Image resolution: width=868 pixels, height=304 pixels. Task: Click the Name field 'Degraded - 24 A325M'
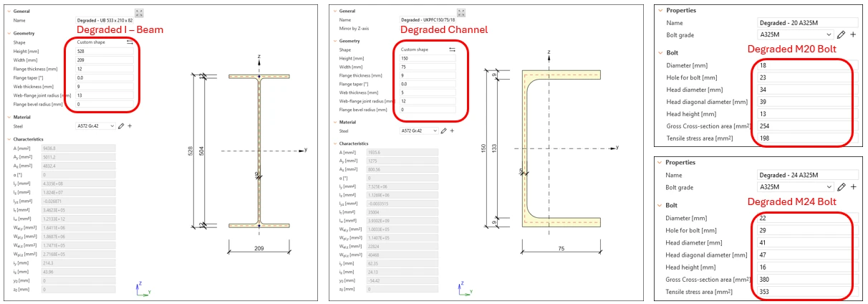[x=808, y=175]
